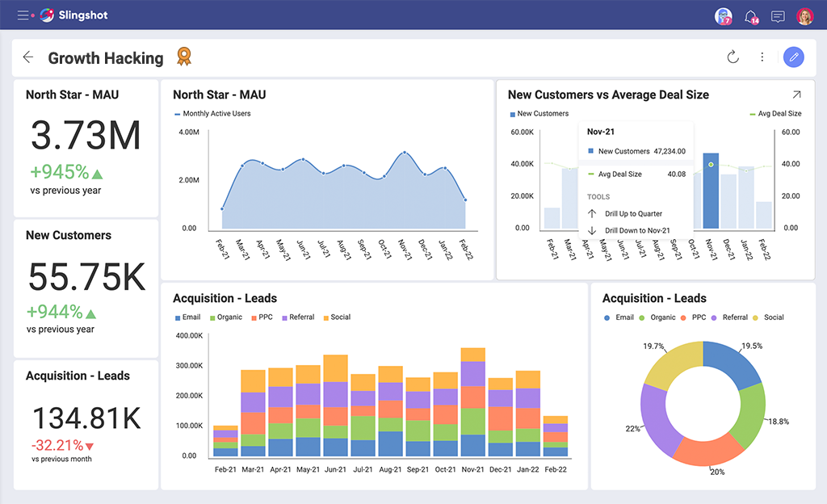The image size is (827, 504).
Task: Toggle Email series in bar chart legend
Action: coord(187,317)
